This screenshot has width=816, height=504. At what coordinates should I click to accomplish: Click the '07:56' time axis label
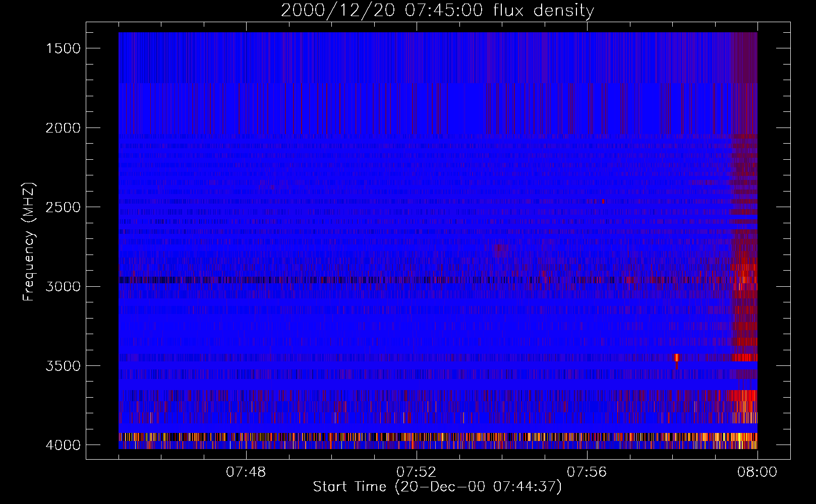point(587,472)
